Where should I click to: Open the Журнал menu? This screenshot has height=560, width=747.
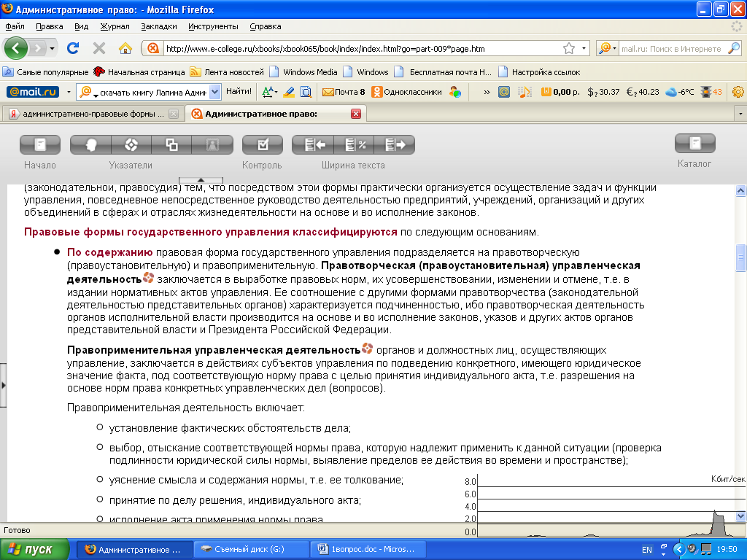pos(115,27)
